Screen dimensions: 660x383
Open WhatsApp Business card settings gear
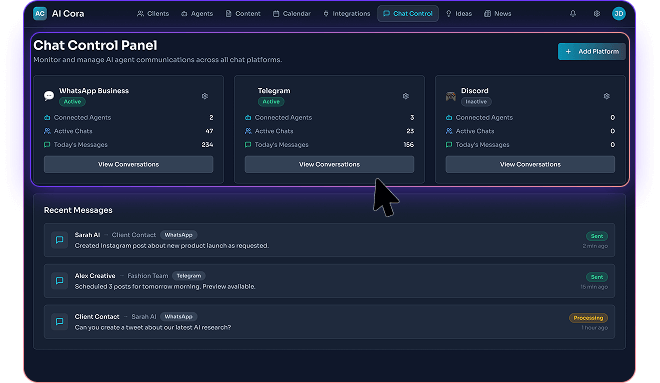click(205, 96)
